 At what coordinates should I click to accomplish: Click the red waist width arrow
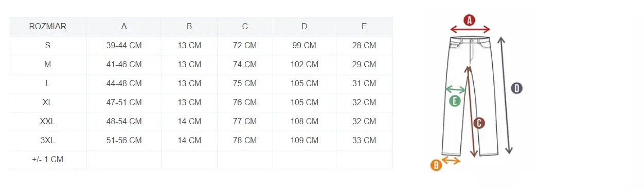[x=470, y=30]
